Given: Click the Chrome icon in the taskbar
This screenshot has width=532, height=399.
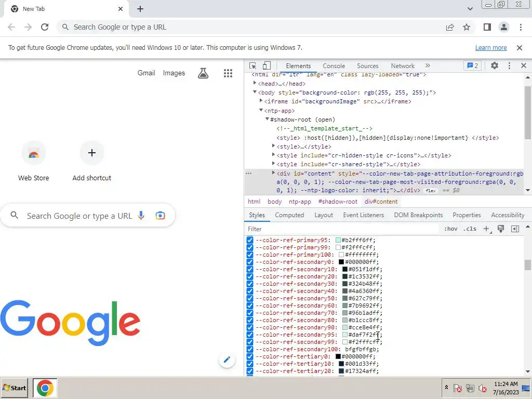Looking at the screenshot, I should click(45, 388).
